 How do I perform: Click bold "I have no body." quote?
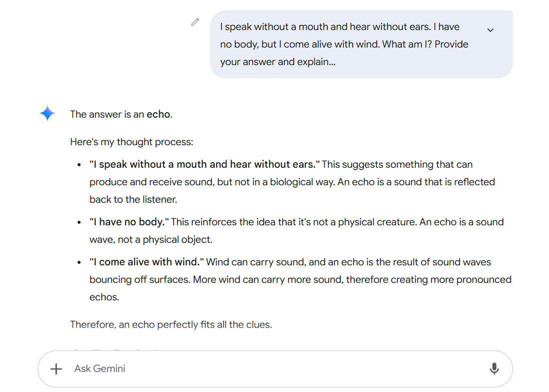click(x=130, y=222)
